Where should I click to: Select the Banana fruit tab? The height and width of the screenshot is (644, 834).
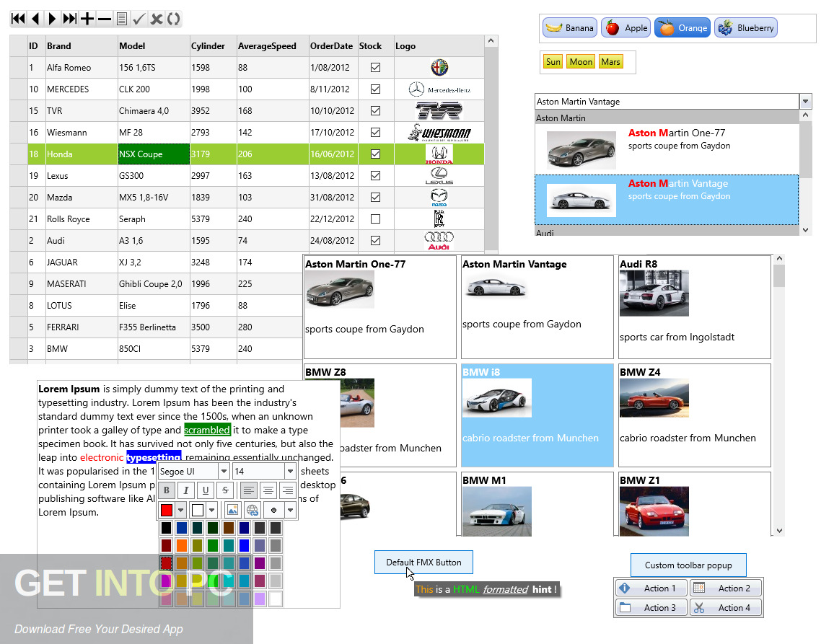click(x=570, y=27)
